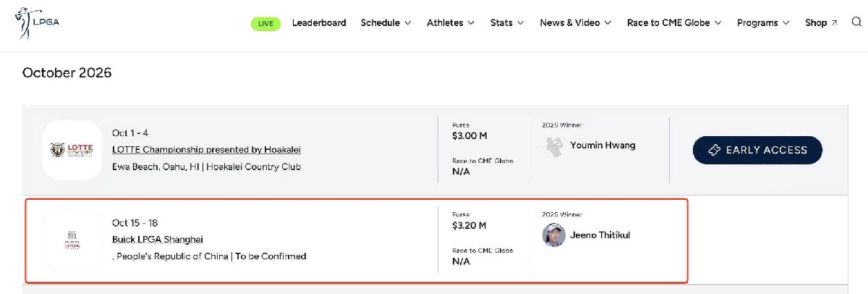868x294 pixels.
Task: Expand the Programs dropdown menu
Action: click(763, 23)
